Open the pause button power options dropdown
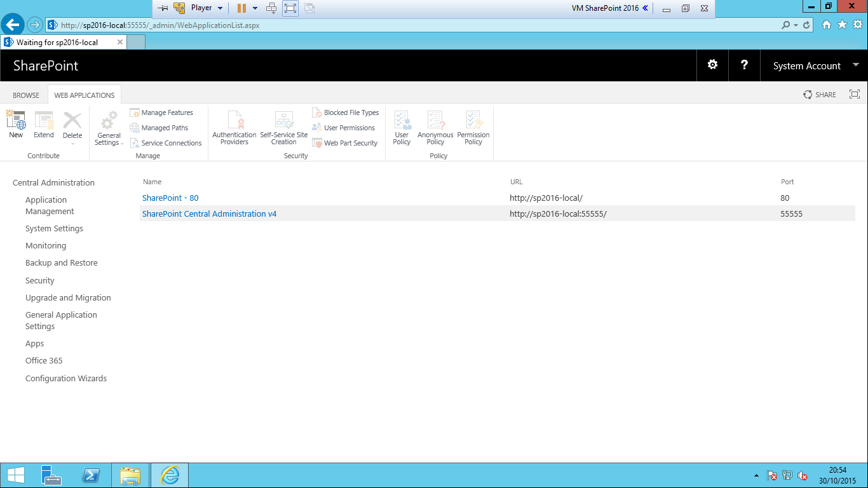The height and width of the screenshot is (488, 868). [x=255, y=8]
